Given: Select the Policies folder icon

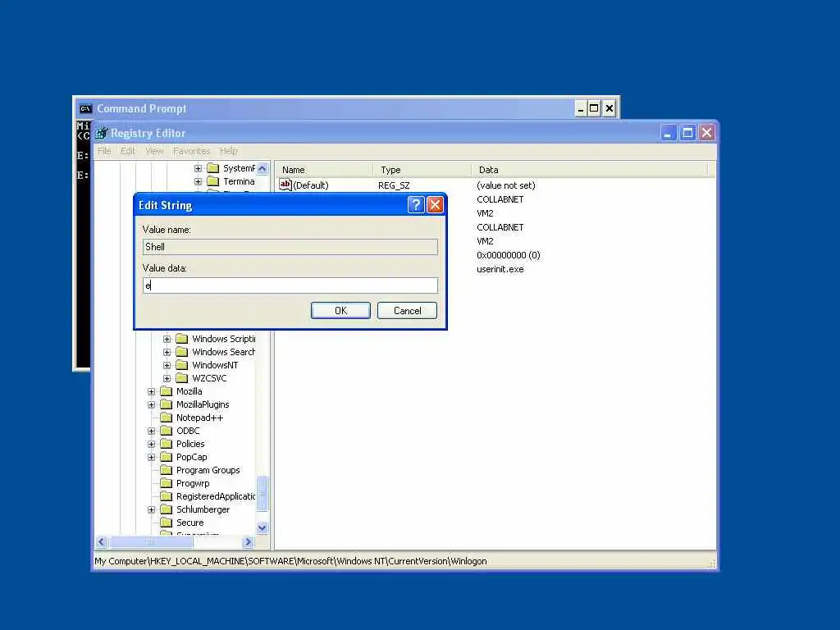Looking at the screenshot, I should click(x=166, y=444).
